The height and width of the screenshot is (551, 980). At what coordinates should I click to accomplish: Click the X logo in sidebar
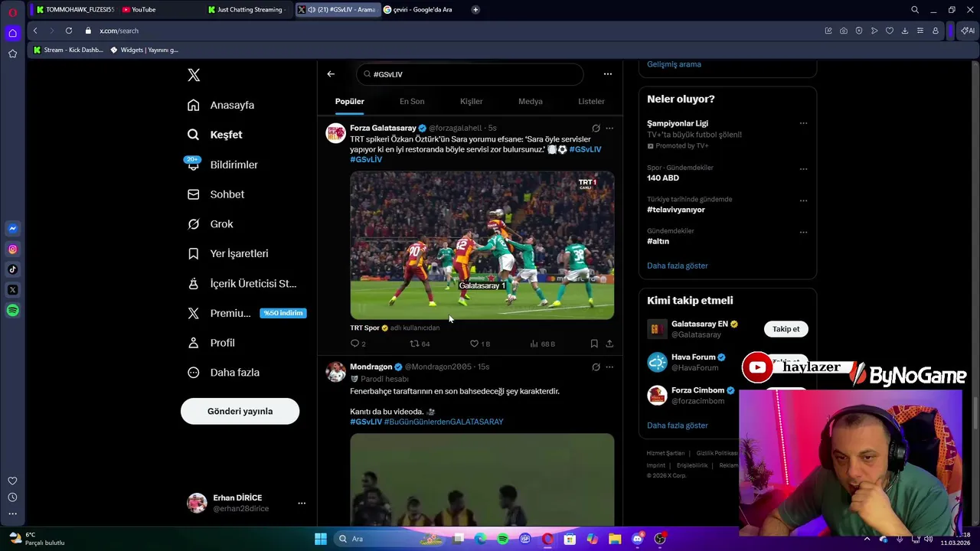(x=194, y=75)
